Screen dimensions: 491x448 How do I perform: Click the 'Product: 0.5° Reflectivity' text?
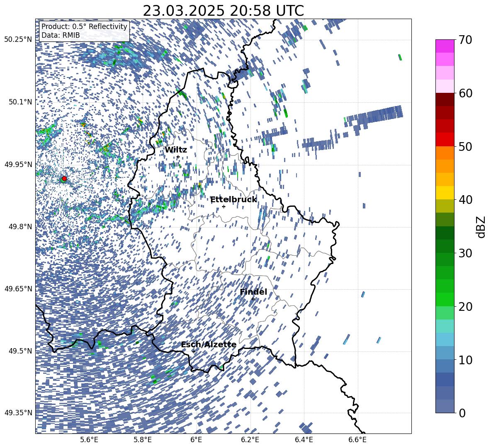point(84,27)
